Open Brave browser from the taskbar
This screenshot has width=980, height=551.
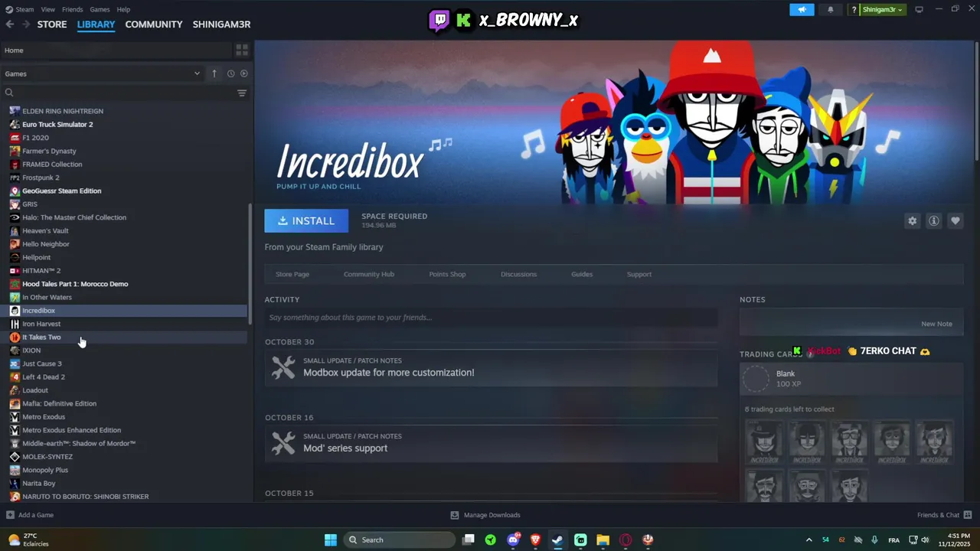[x=535, y=540]
